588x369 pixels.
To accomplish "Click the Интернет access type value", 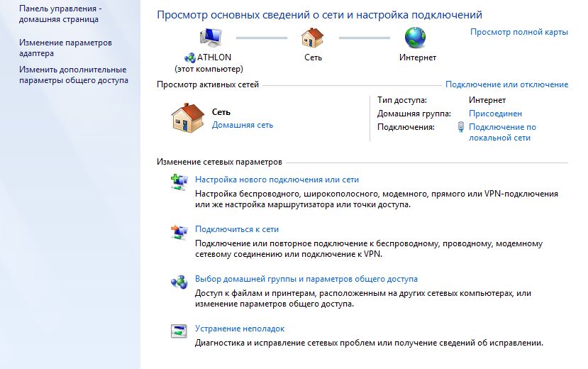I will coord(487,100).
